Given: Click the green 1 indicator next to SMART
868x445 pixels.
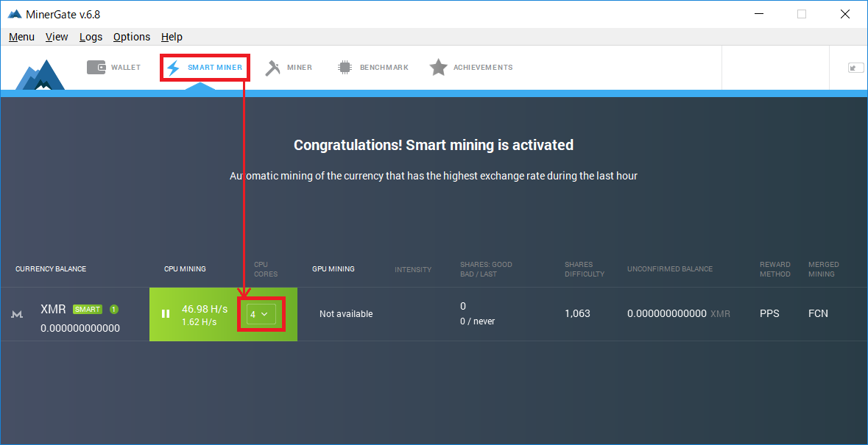Looking at the screenshot, I should 113,309.
